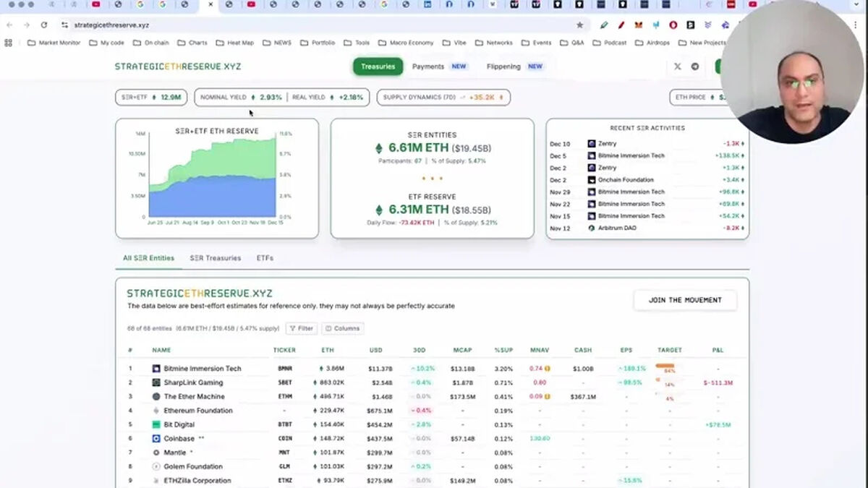The image size is (868, 488).
Task: Open the Columns button above the table
Action: [342, 328]
